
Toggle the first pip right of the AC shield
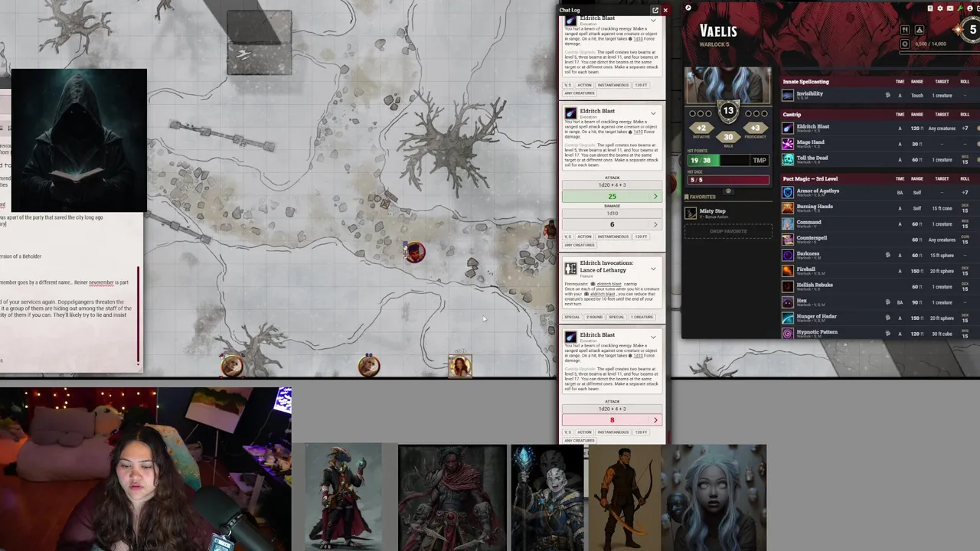pos(748,113)
